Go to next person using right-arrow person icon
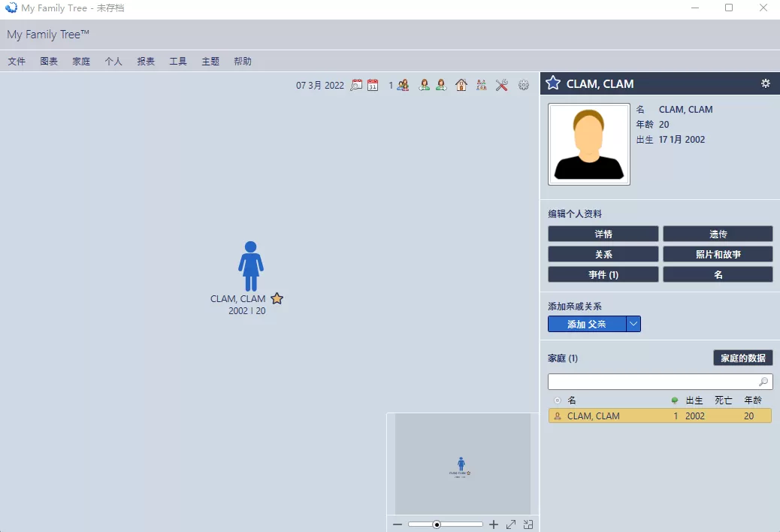780x532 pixels. coord(441,85)
